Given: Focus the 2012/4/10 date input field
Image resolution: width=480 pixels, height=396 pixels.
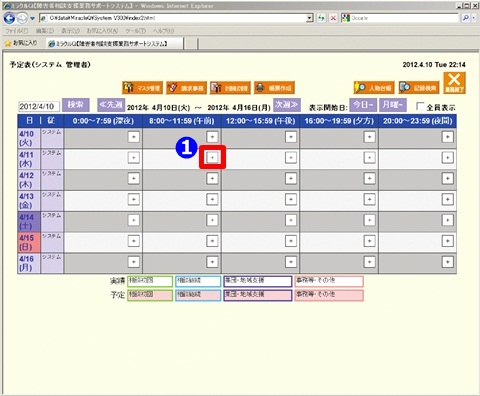Looking at the screenshot, I should (x=39, y=106).
